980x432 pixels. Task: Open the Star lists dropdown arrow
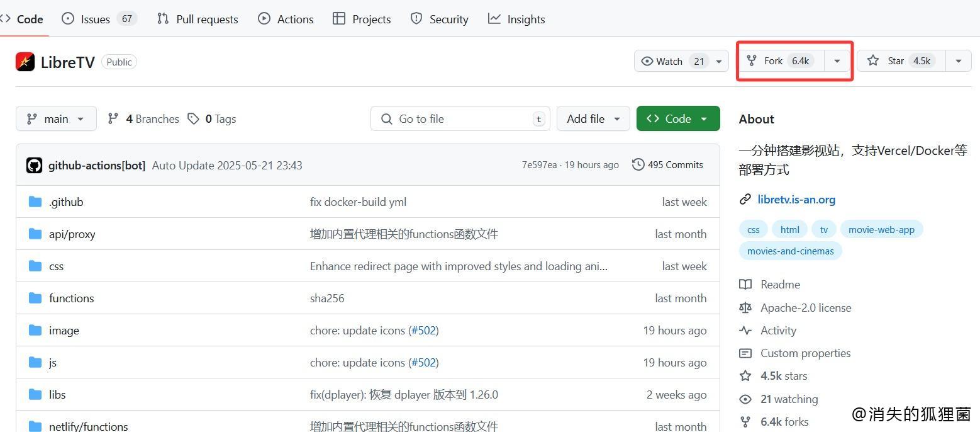point(959,61)
